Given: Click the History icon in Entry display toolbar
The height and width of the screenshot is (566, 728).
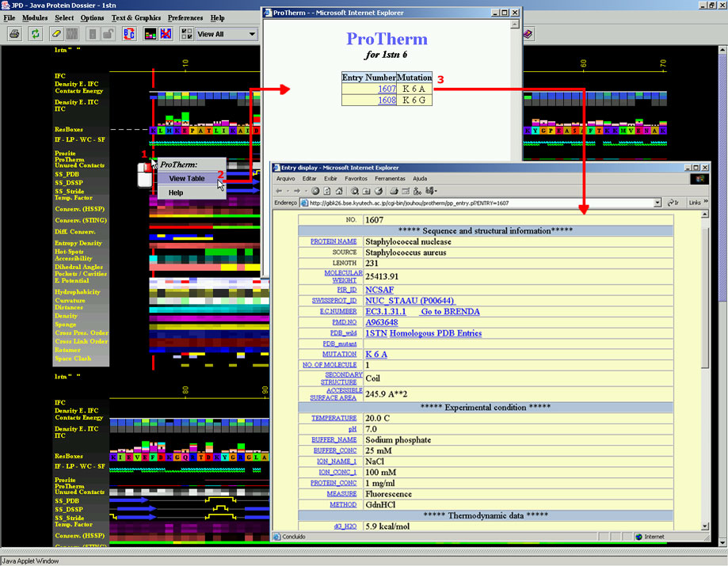Looking at the screenshot, I should click(379, 191).
